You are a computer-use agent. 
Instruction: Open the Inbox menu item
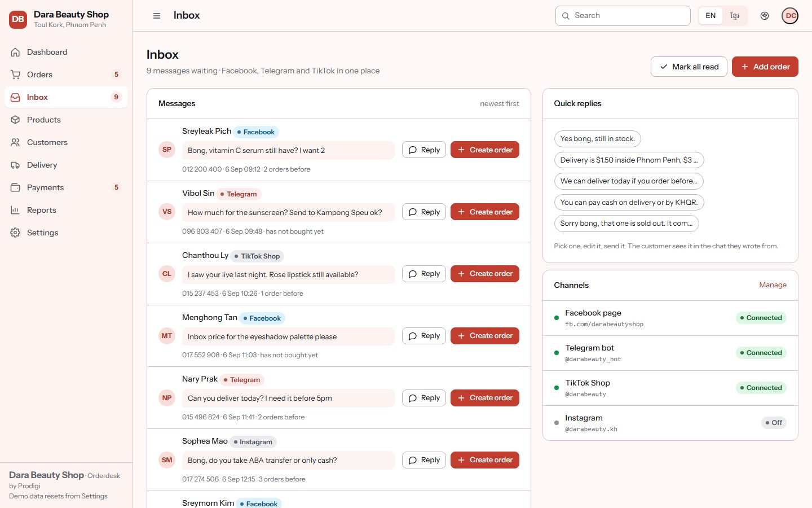tap(66, 97)
